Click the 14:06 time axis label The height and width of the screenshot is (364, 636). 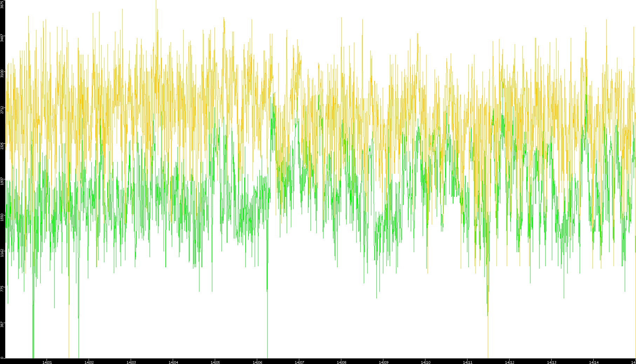pyautogui.click(x=257, y=362)
